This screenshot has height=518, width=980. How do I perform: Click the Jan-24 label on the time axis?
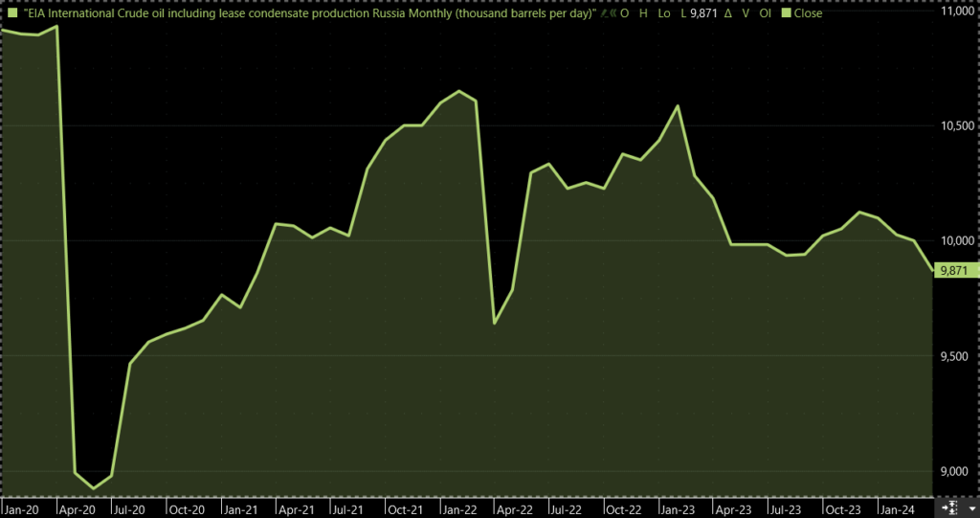coord(896,509)
